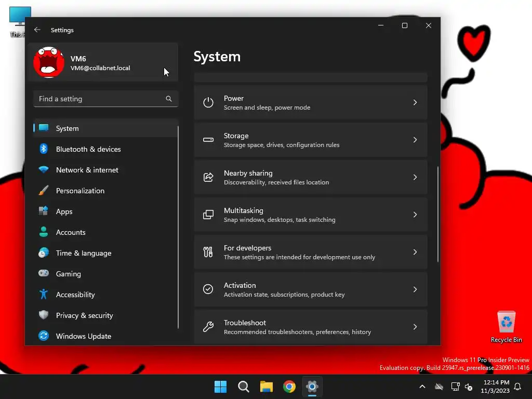Viewport: 532px width, 399px height.
Task: Click the For developers tools icon
Action: pos(208,252)
